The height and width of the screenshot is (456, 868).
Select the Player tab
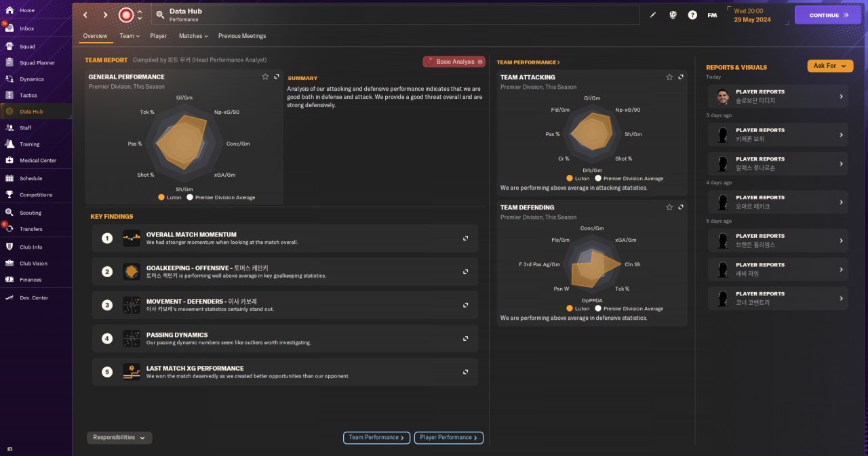tap(158, 36)
